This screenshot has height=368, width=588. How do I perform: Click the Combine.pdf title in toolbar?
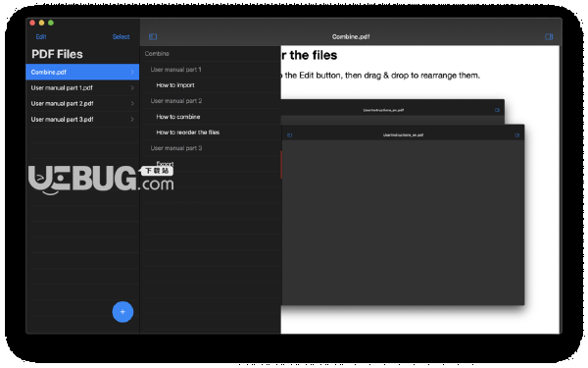coord(351,36)
